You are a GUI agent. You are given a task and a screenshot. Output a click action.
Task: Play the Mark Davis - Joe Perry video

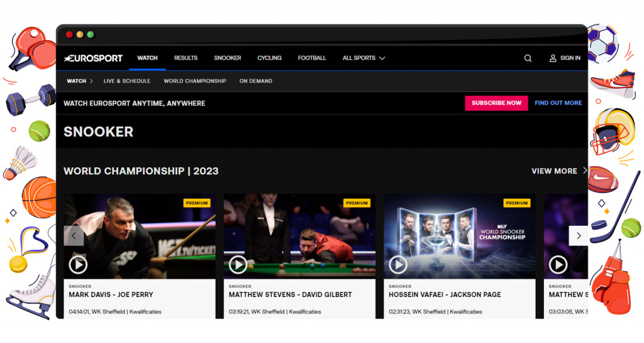[78, 264]
